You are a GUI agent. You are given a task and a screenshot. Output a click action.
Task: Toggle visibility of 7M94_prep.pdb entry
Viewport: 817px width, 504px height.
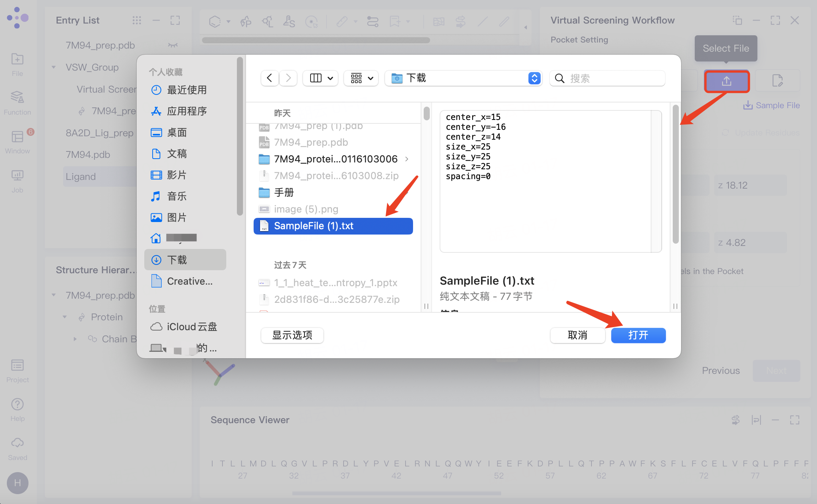(173, 45)
